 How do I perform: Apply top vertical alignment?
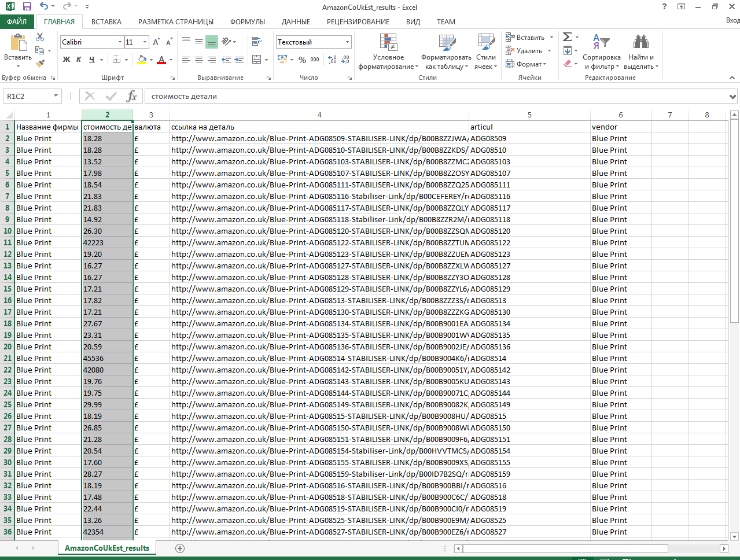186,42
